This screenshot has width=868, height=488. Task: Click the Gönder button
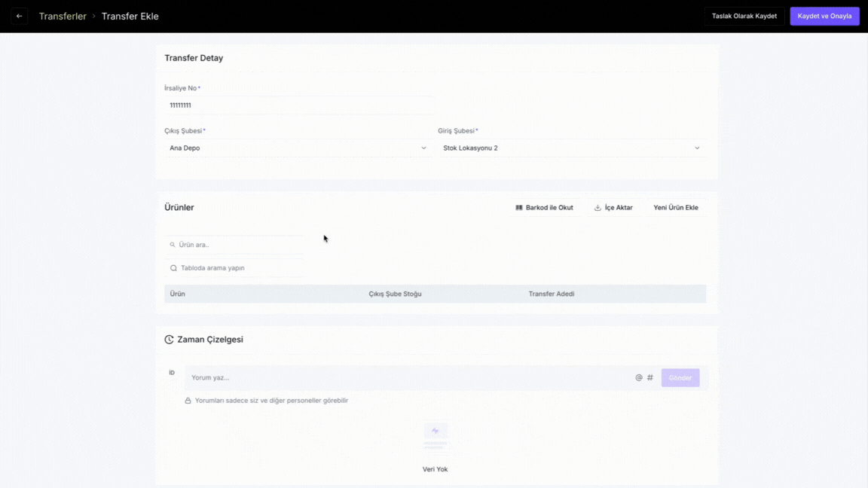pos(680,378)
